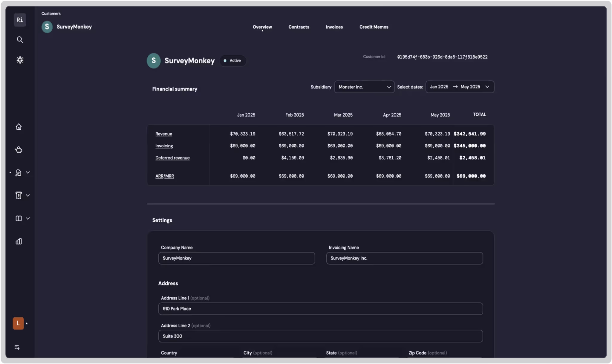Click the collapse sidebar icon at bottom
Viewport: 612px width, 364px height.
[x=17, y=347]
